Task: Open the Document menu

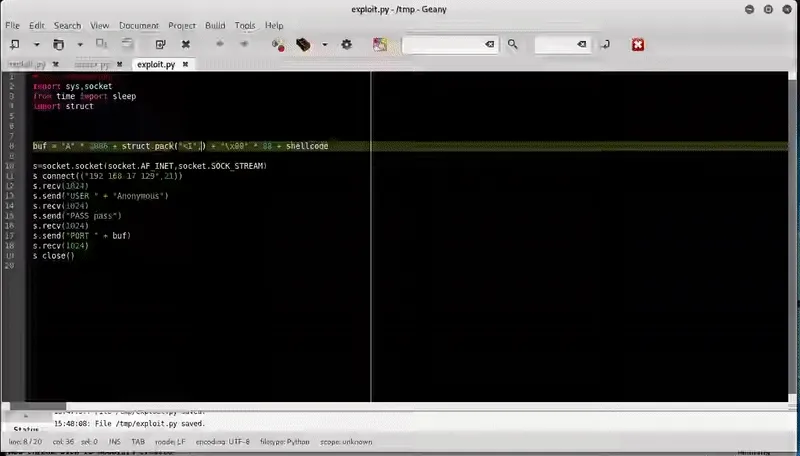Action: click(138, 25)
